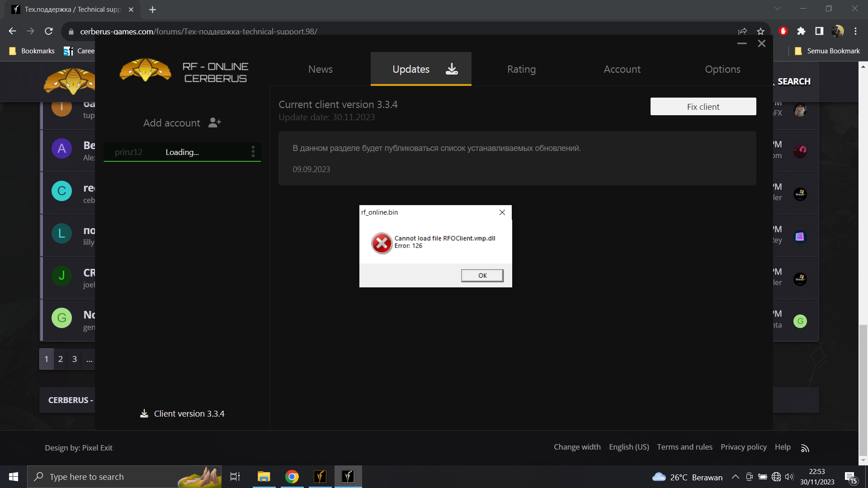Click the small G avatar on right

coord(800,321)
